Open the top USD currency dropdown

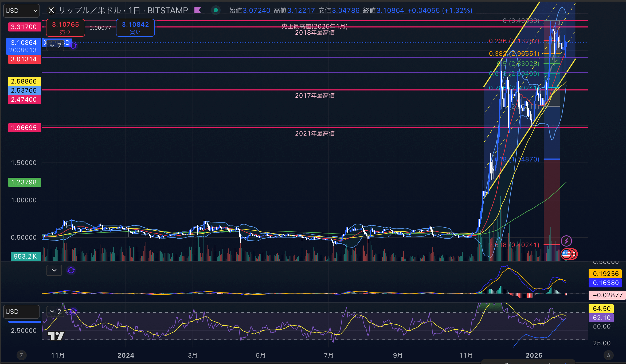tap(21, 11)
